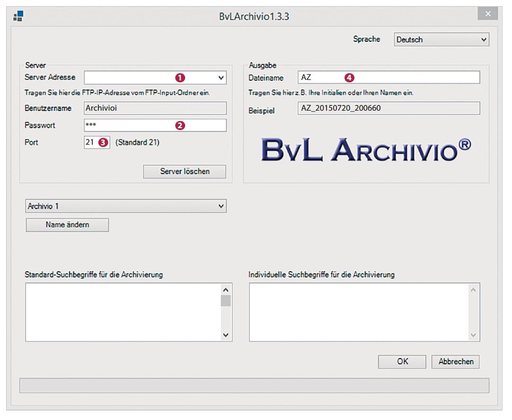Click the BvL Archivio logo image
The image size is (512, 420).
[x=366, y=149]
